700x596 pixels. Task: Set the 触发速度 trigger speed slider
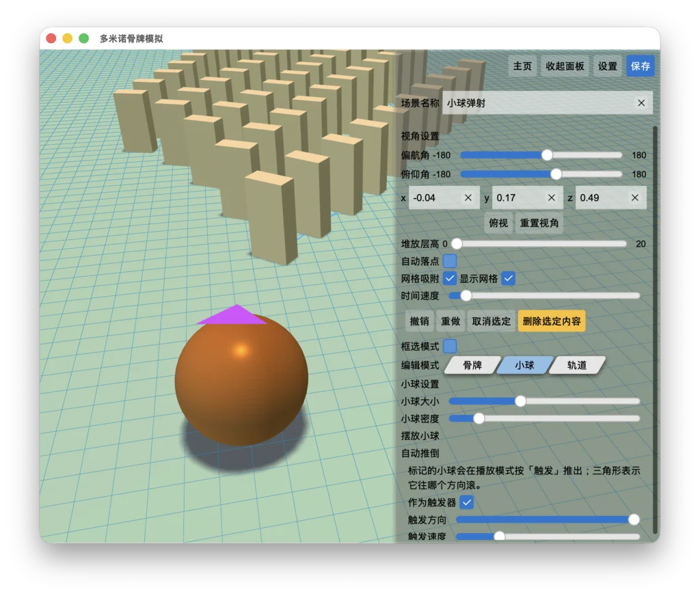click(548, 536)
